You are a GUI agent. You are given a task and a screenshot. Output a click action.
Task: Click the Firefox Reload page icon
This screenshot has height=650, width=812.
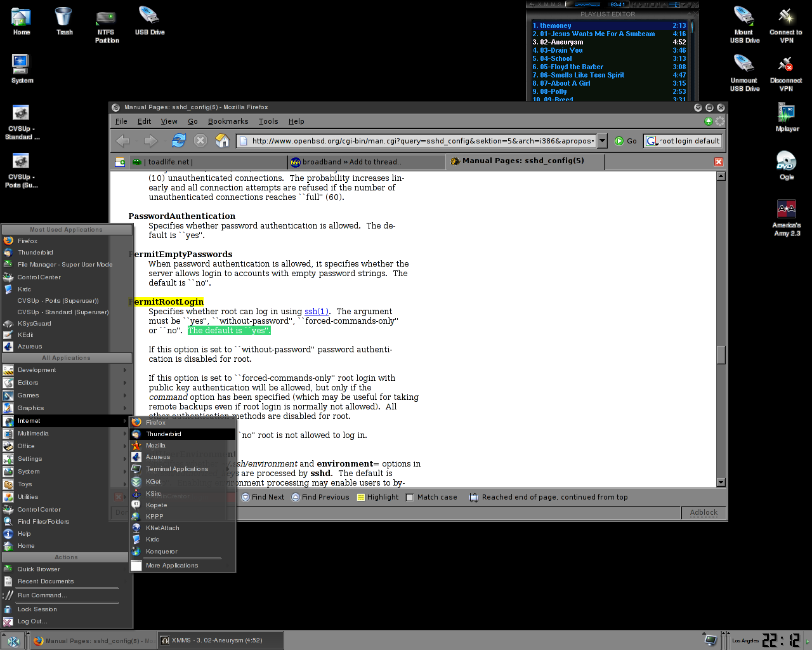pyautogui.click(x=179, y=141)
